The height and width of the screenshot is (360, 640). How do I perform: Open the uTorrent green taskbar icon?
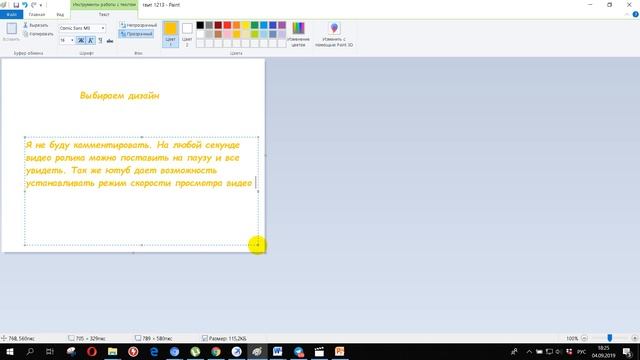click(x=195, y=351)
